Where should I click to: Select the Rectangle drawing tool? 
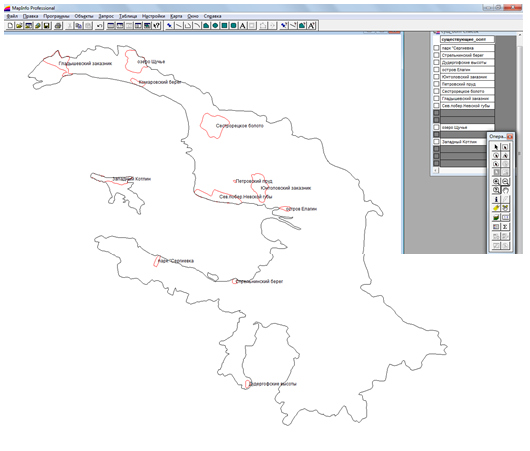(224, 25)
